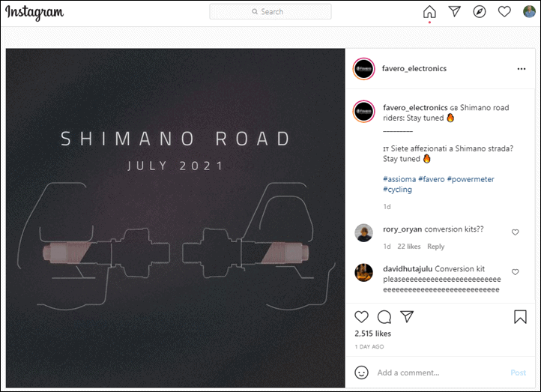Share the post via the paper plane icon
This screenshot has width=541, height=392.
pyautogui.click(x=407, y=316)
